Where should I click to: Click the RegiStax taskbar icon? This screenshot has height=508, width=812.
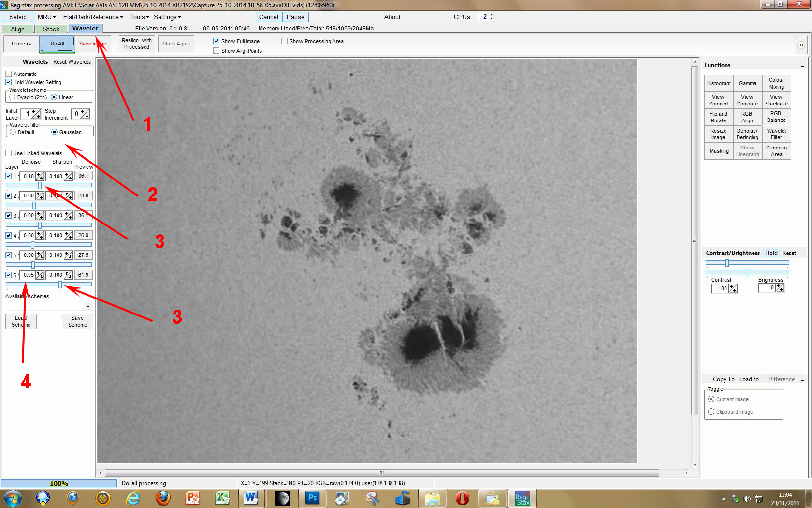tap(522, 498)
